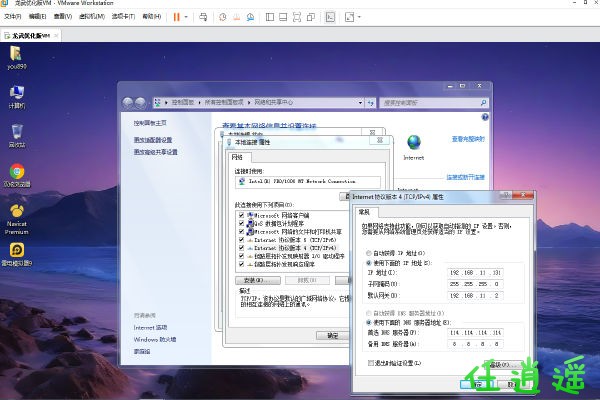Open the 查看(V) menu
The image size is (600, 400).
(x=63, y=16)
